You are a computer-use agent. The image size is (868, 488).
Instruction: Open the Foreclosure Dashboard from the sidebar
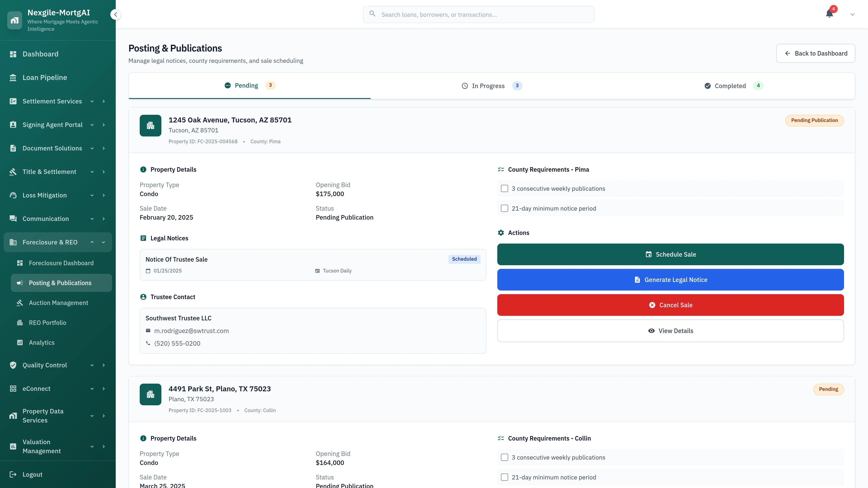point(61,263)
